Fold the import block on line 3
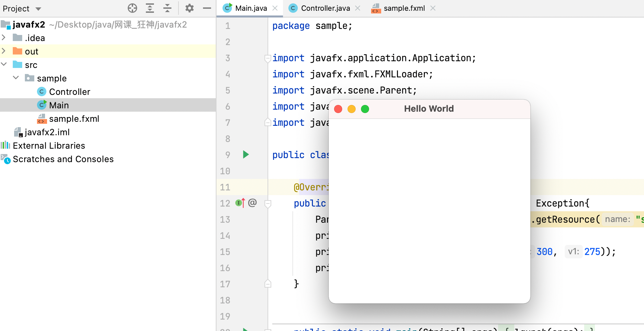Screen dimensions: 644x331 268,58
